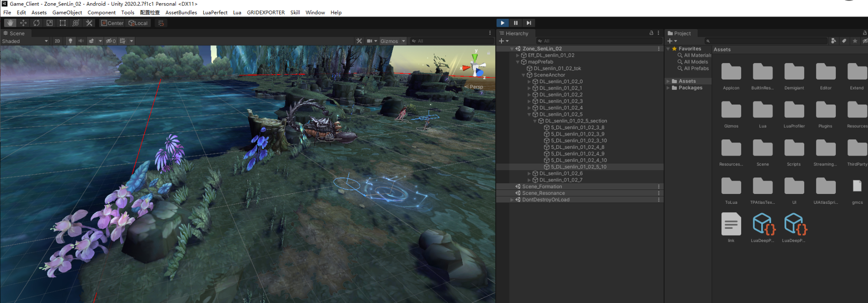Click the green Y axis on the orientation gizmo
This screenshot has width=868, height=303.
coord(475,57)
